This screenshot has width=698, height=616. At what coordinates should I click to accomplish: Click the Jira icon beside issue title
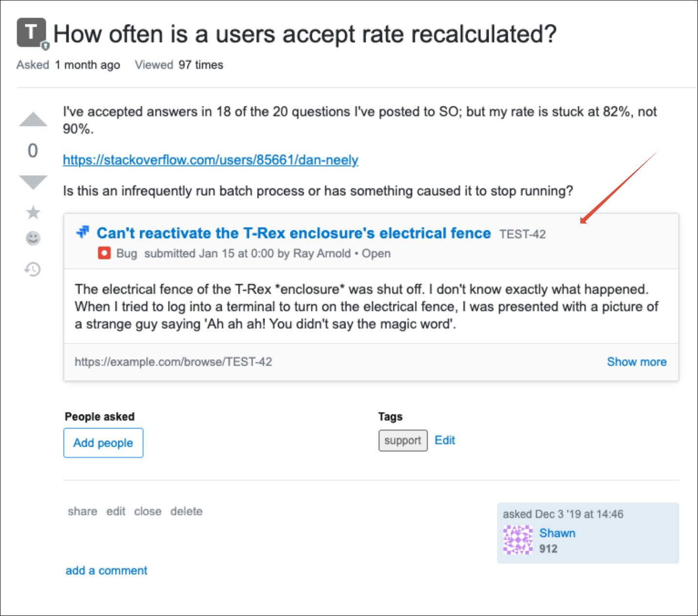83,232
